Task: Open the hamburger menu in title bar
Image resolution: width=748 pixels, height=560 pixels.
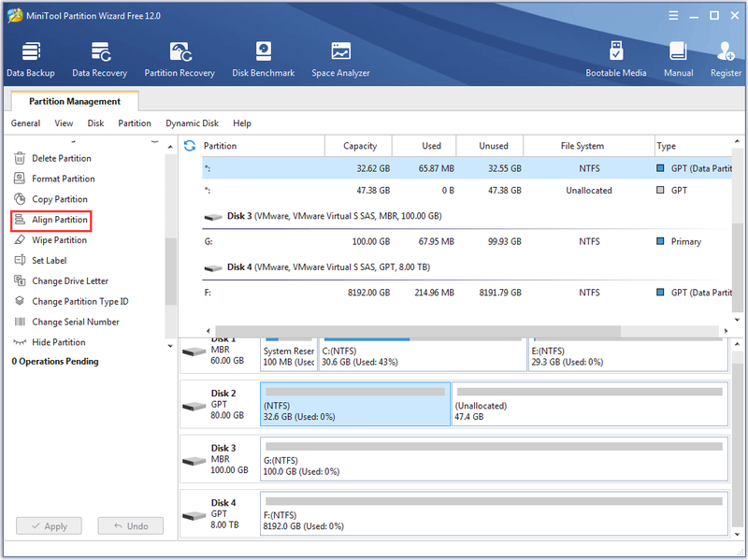Action: point(673,16)
